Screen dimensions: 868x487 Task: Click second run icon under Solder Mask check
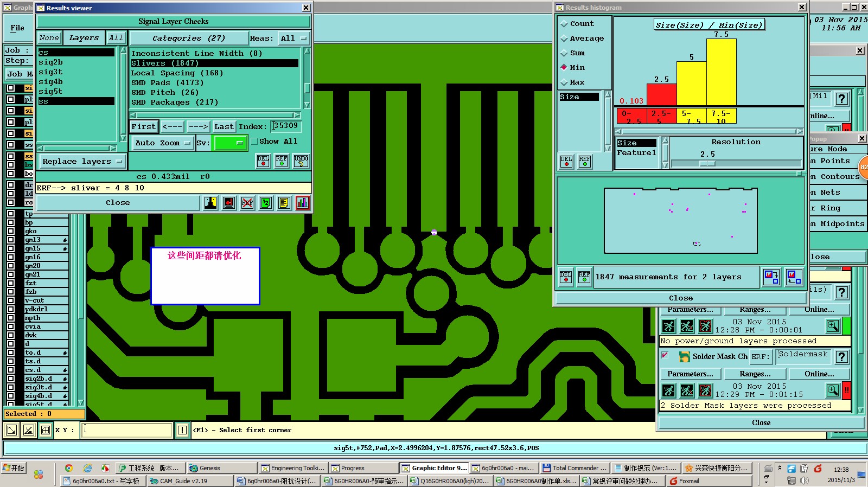click(687, 390)
